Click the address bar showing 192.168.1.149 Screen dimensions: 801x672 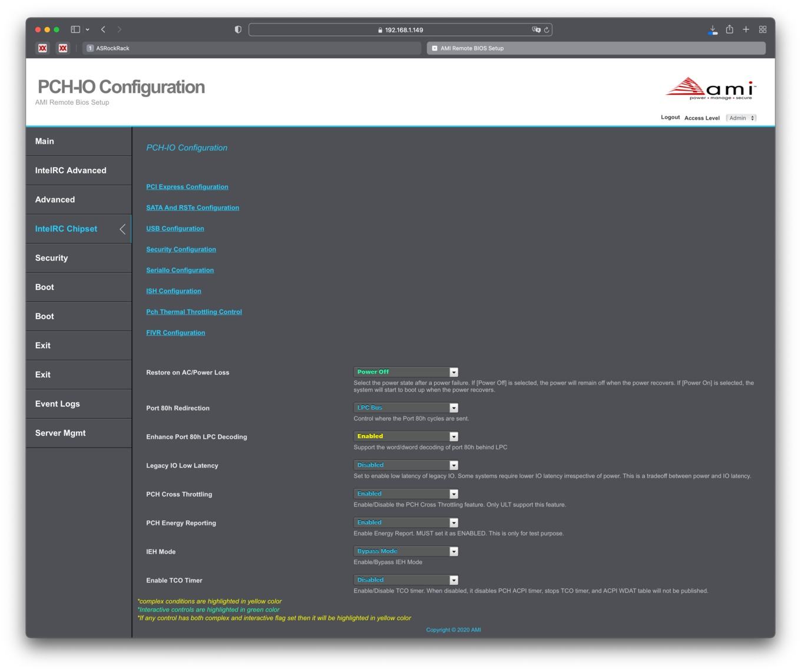tap(400, 30)
